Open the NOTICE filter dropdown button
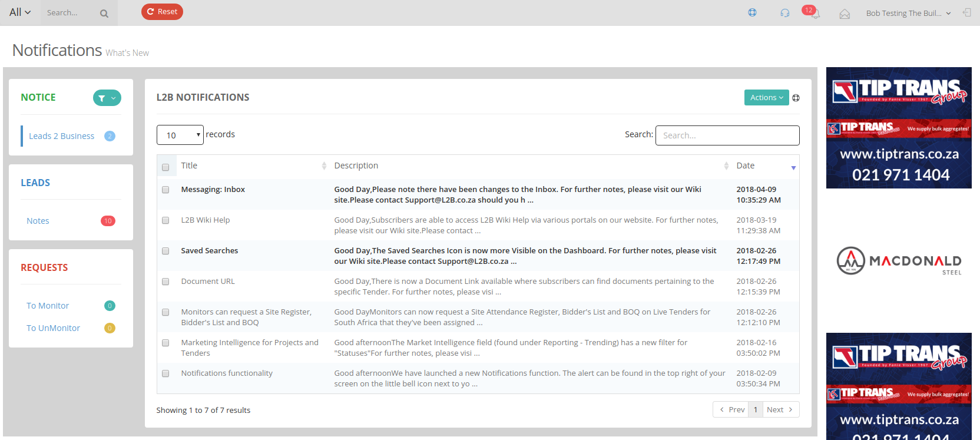The image size is (980, 440). pyautogui.click(x=107, y=98)
